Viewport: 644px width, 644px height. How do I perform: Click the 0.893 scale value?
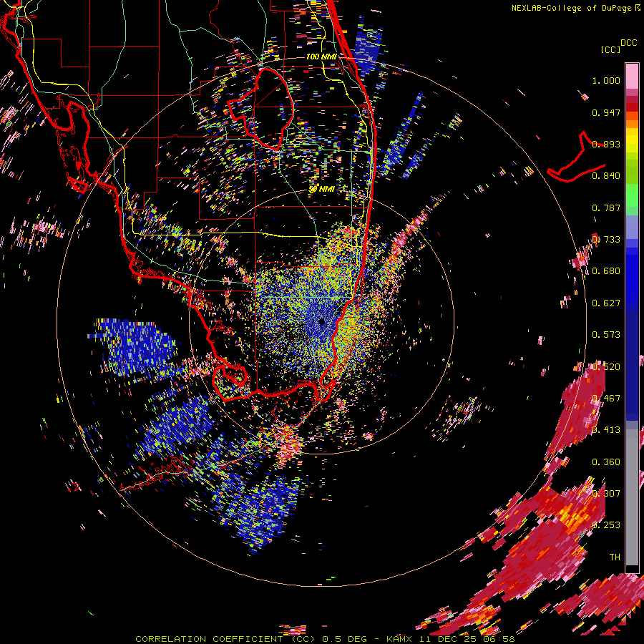[x=606, y=144]
